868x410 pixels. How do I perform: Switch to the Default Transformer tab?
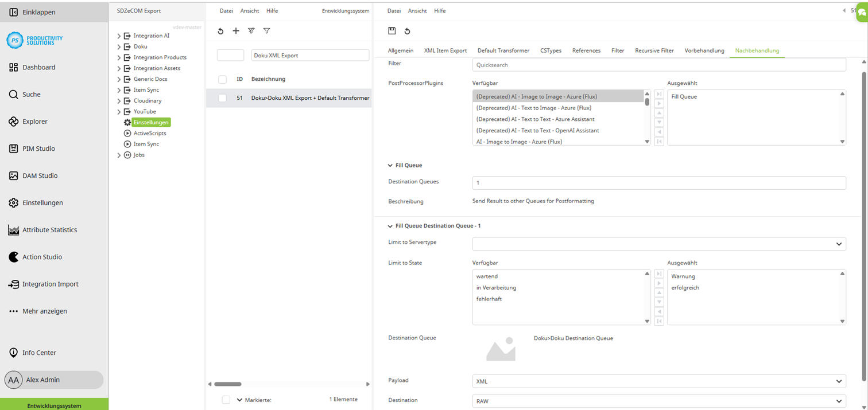[503, 50]
